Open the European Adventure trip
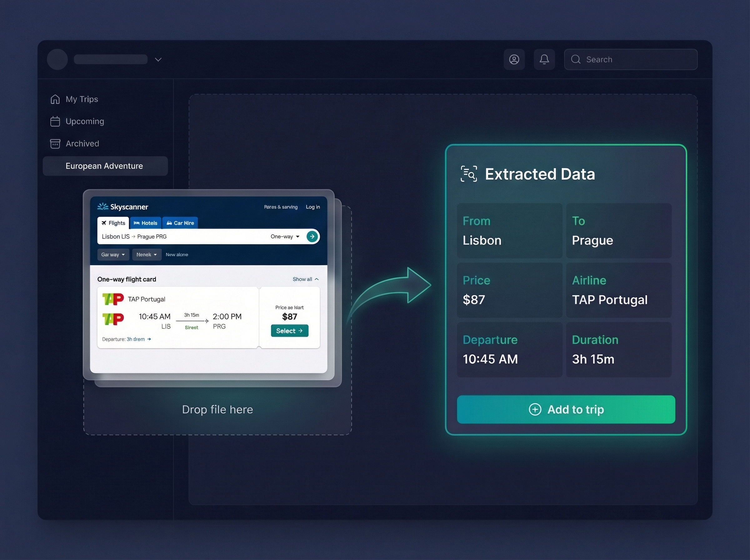The height and width of the screenshot is (560, 750). [104, 166]
